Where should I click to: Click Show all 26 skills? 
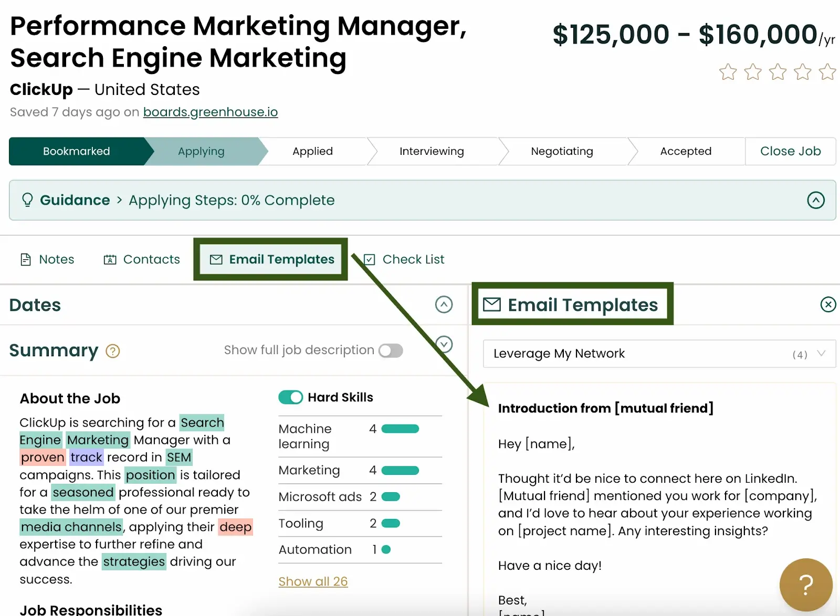pos(313,581)
